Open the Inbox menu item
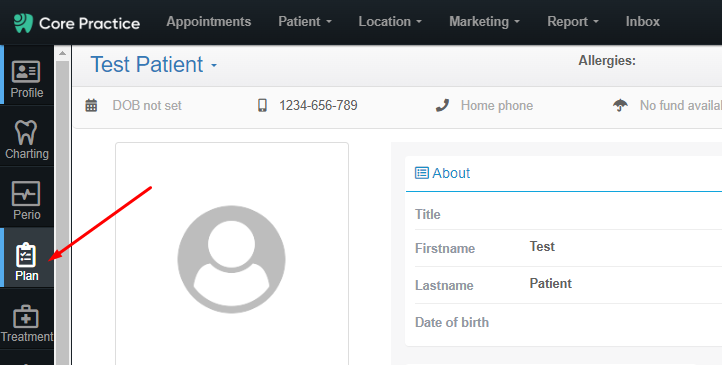The width and height of the screenshot is (722, 366). tap(642, 22)
